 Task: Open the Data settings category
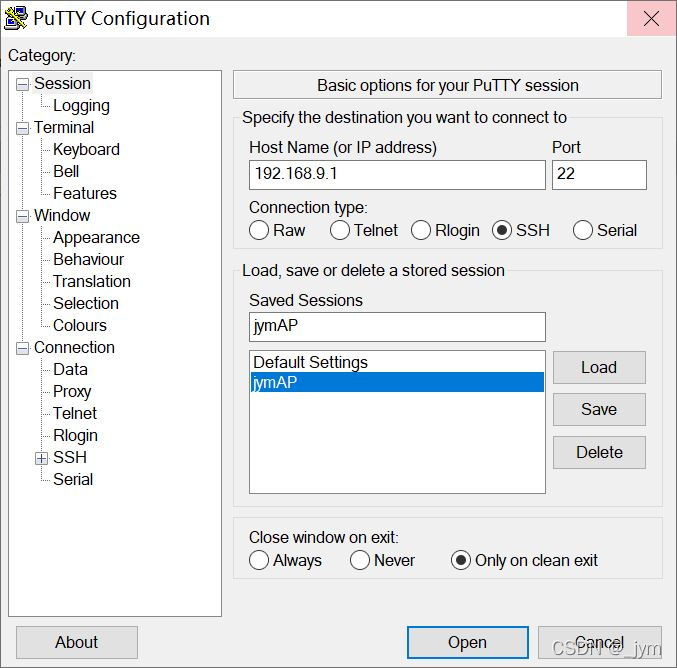70,370
